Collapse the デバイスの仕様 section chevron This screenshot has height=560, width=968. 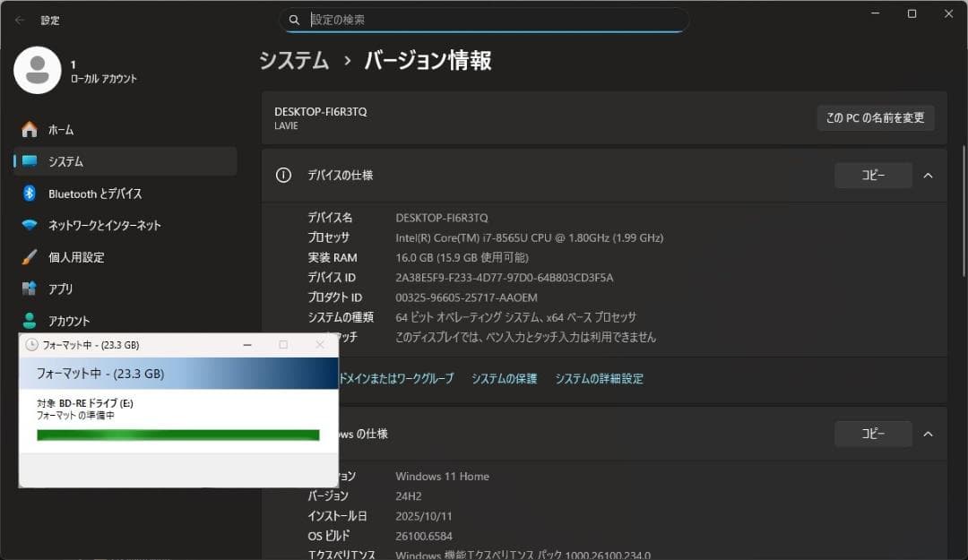(x=928, y=175)
